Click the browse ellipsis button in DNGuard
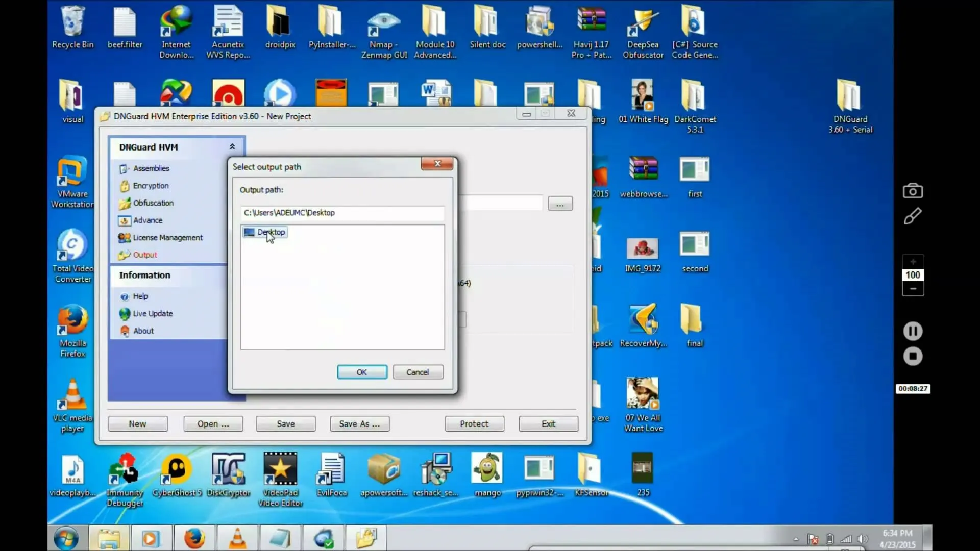980x551 pixels. point(560,204)
